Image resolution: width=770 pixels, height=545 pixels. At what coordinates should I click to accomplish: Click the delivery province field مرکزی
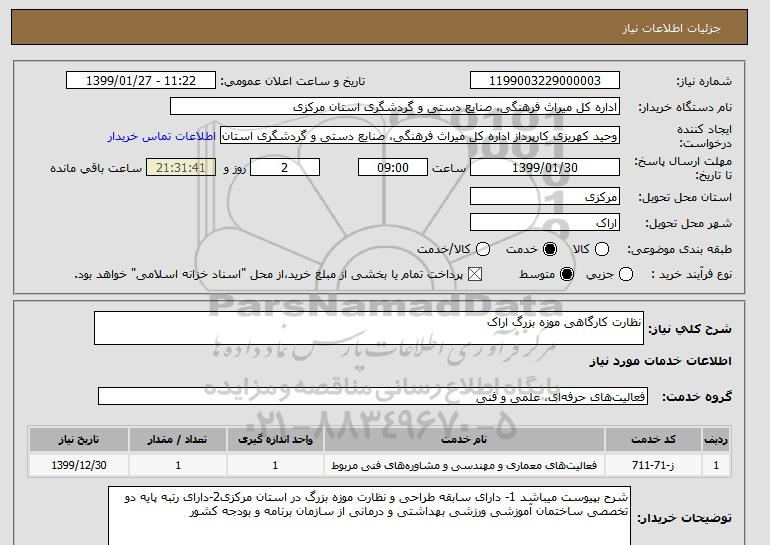[545, 196]
